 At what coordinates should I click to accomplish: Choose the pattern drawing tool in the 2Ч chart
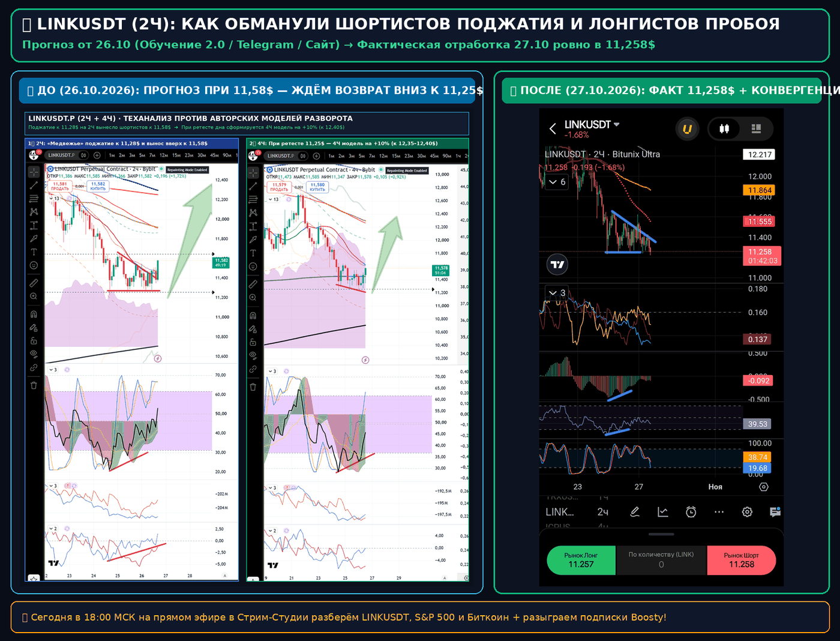pos(34,212)
